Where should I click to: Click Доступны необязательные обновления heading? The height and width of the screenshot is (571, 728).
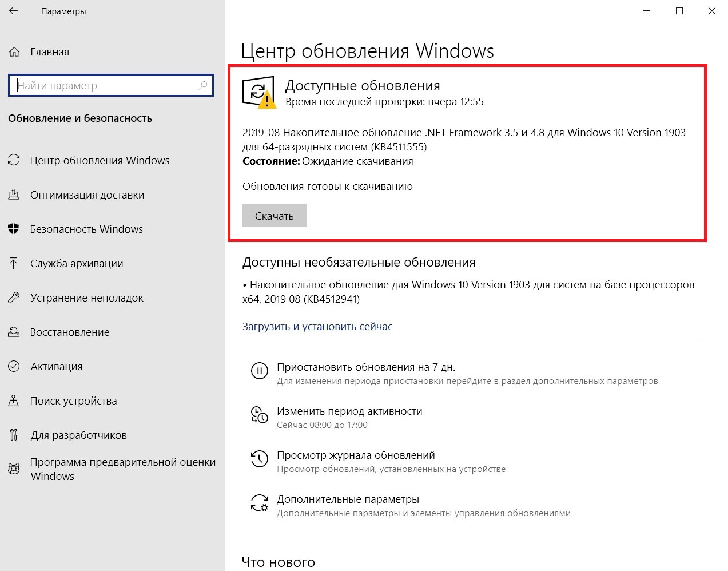(x=359, y=263)
